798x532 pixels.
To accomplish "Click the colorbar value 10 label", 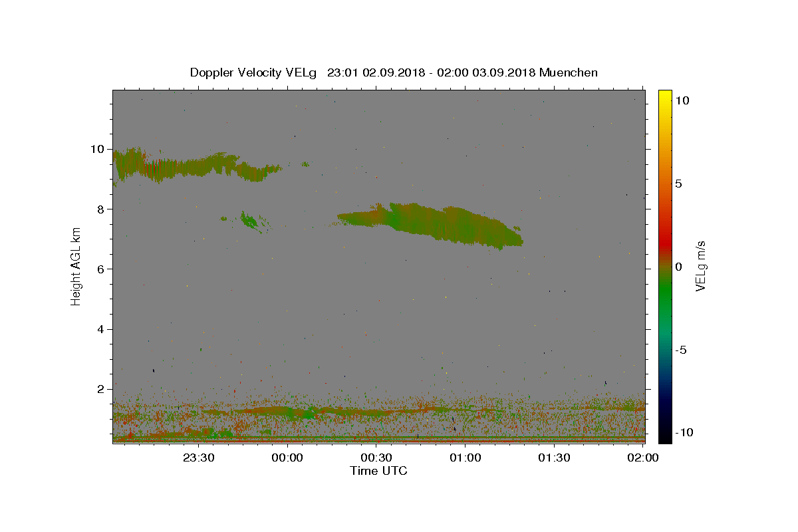I will pyautogui.click(x=683, y=100).
